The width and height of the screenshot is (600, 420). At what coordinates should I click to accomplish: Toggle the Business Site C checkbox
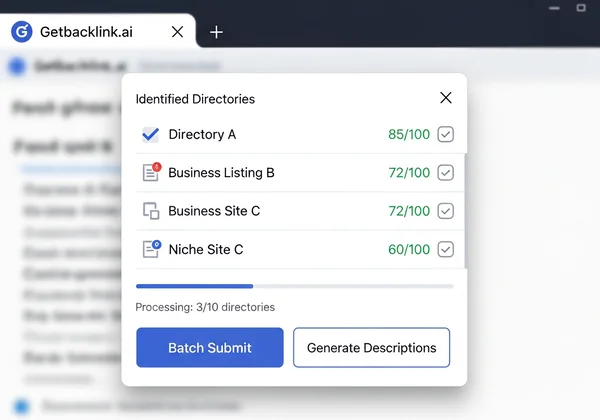[446, 211]
